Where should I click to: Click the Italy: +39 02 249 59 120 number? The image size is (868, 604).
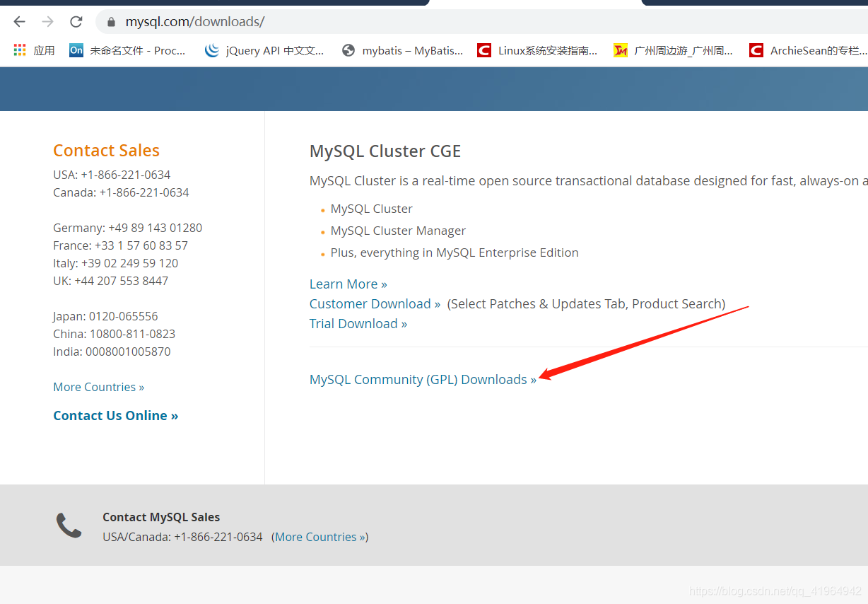tap(115, 263)
